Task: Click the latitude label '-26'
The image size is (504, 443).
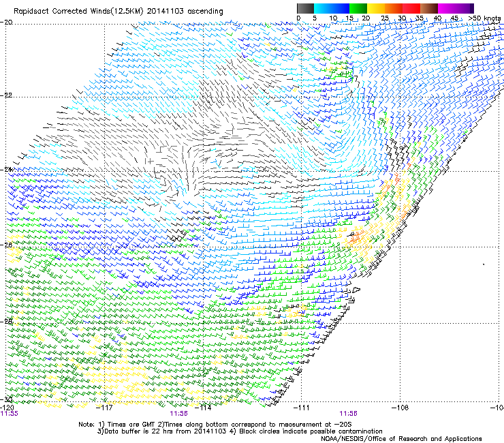Action: coord(6,245)
